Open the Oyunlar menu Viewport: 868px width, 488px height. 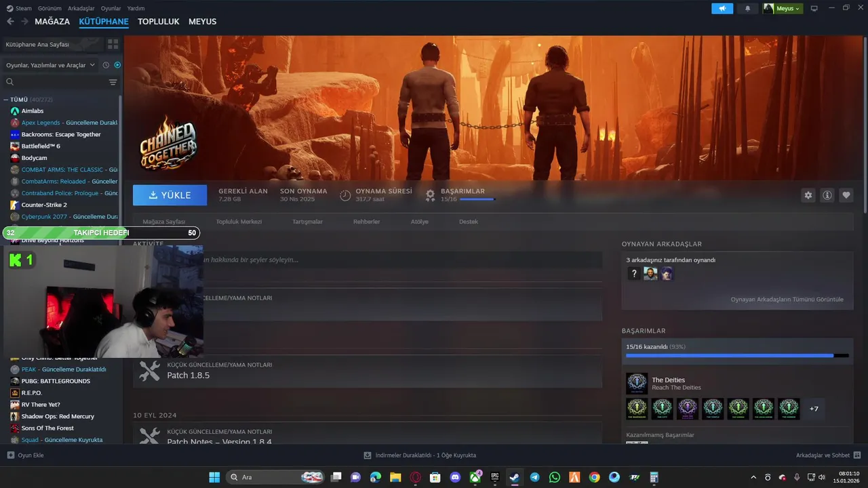click(x=111, y=8)
